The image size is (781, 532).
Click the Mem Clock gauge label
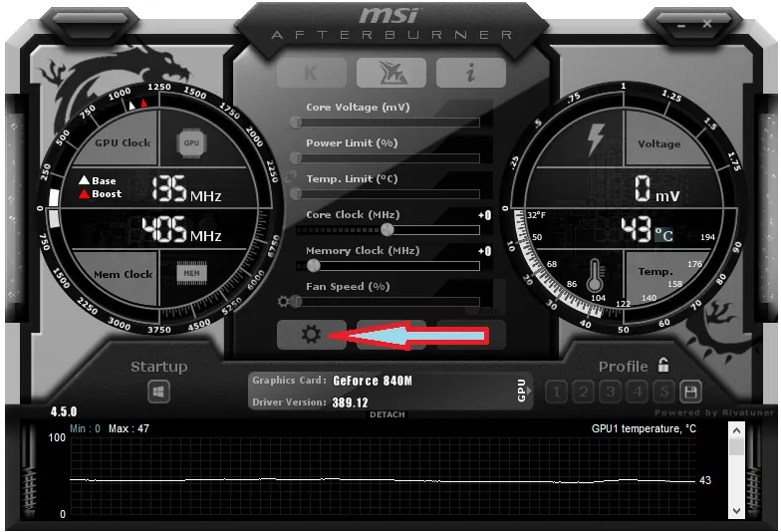[124, 275]
